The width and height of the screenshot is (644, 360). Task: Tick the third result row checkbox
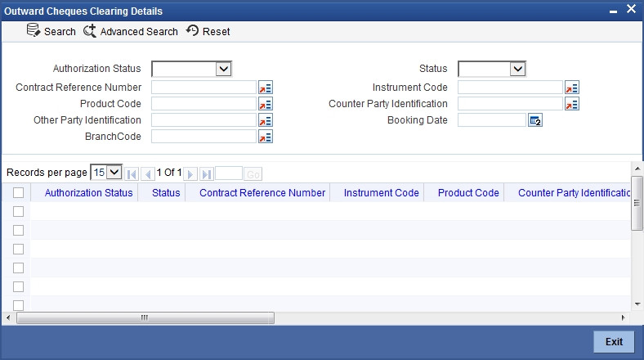click(19, 249)
